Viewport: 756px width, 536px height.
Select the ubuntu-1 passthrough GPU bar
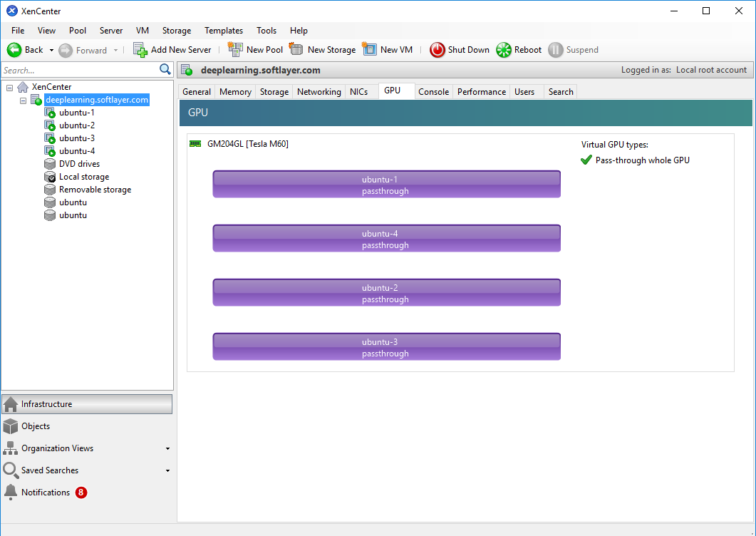tap(387, 185)
